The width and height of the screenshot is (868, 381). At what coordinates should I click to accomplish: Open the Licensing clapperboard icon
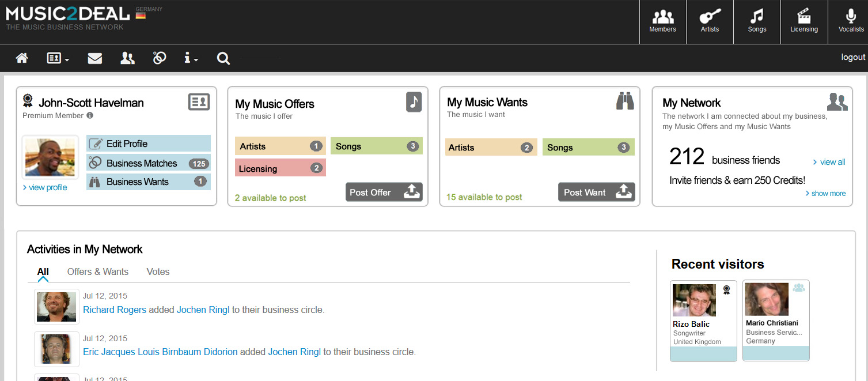[804, 21]
